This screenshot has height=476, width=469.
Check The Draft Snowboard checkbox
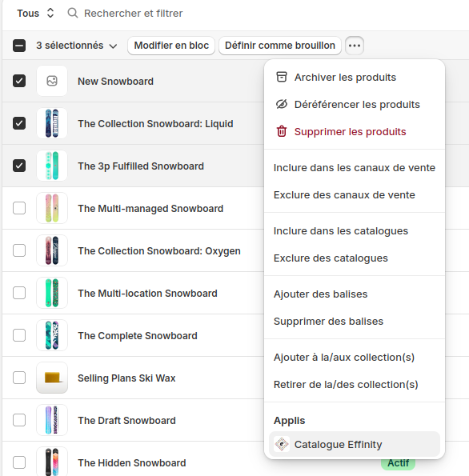tap(19, 420)
